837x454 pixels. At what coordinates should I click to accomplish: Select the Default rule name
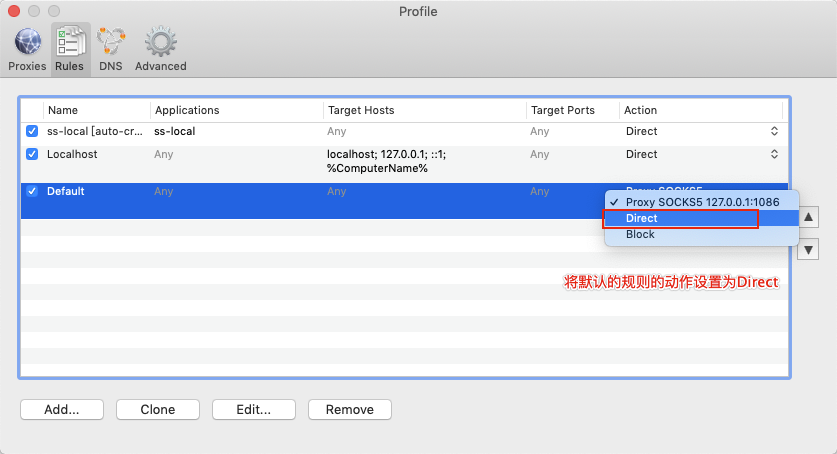[66, 191]
